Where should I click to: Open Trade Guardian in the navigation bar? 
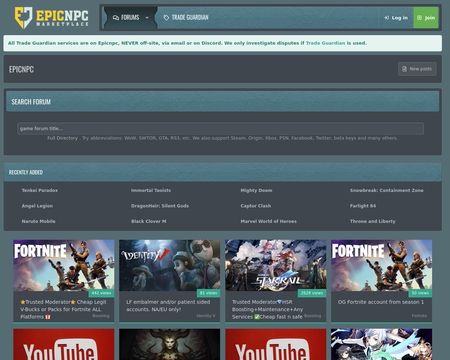point(186,17)
